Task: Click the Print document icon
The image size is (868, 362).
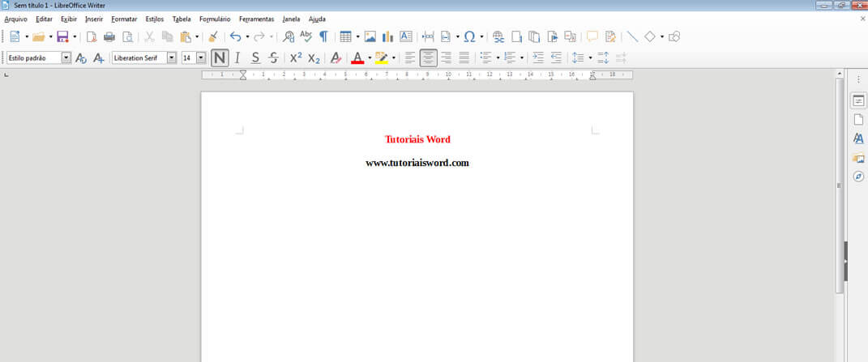Action: pos(109,36)
